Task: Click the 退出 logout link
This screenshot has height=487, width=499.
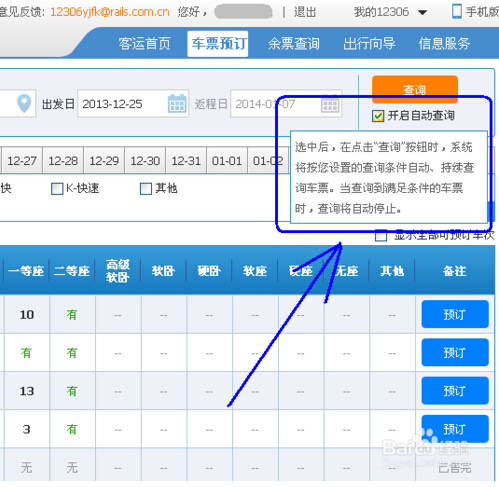Action: (x=305, y=12)
